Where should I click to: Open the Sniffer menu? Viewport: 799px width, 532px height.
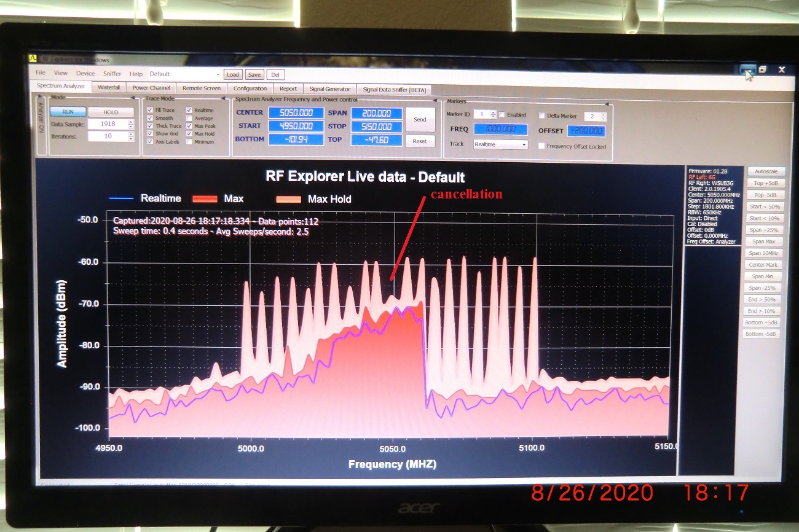112,74
